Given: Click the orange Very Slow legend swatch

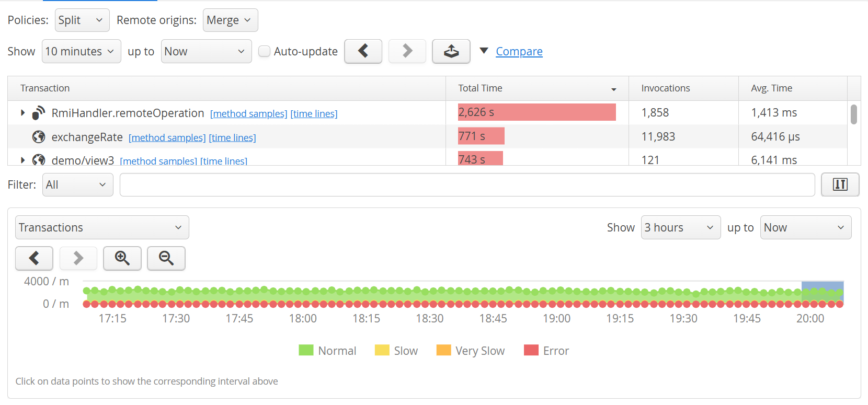Looking at the screenshot, I should point(443,350).
